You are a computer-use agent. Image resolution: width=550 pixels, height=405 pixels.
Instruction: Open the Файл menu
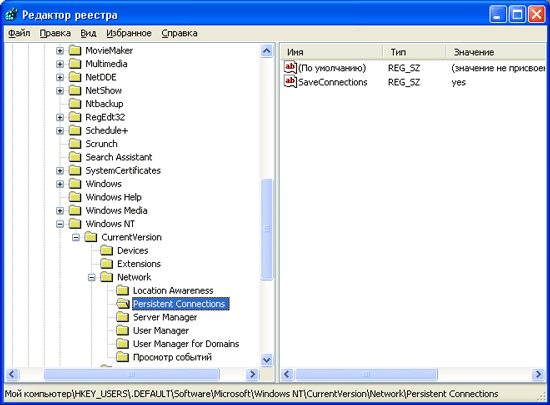coord(19,33)
